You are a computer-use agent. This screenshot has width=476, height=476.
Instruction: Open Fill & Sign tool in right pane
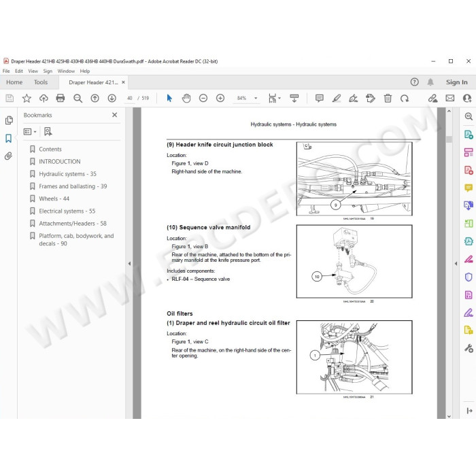tap(469, 312)
